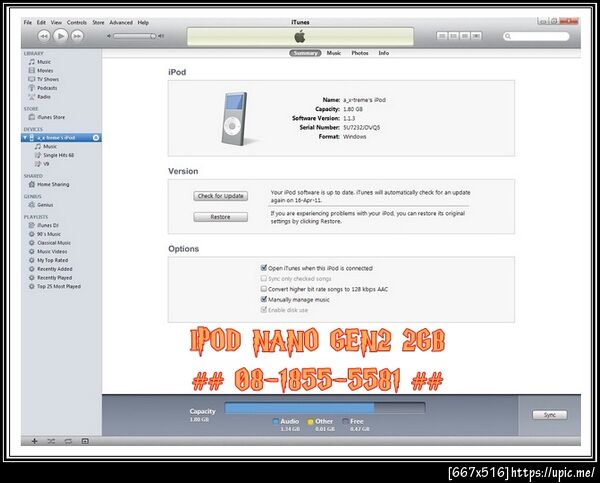Click the add playlist plus button
Screen dimensions: 600x483
click(x=34, y=441)
